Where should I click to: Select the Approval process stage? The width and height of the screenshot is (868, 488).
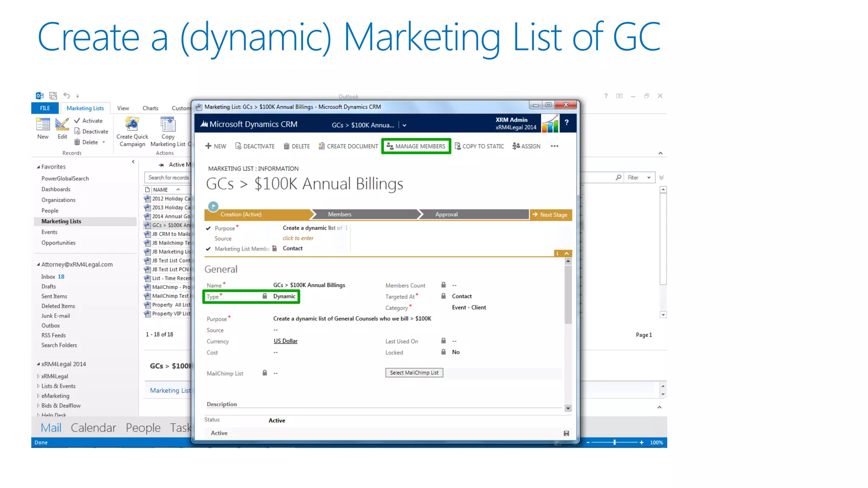(x=475, y=214)
